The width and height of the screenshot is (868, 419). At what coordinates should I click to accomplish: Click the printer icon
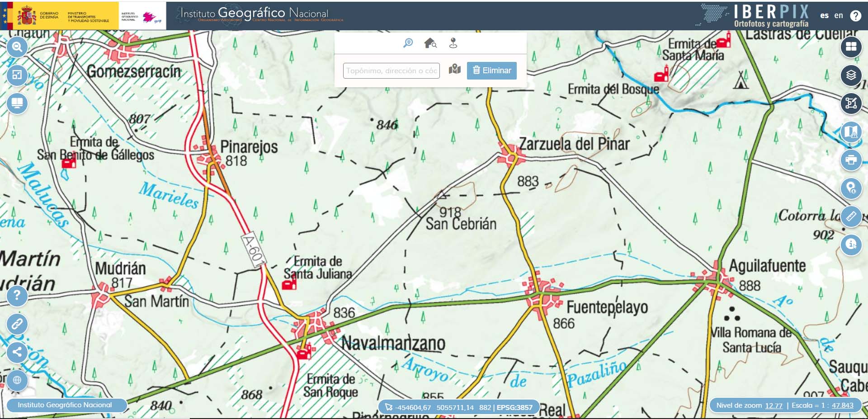(851, 160)
